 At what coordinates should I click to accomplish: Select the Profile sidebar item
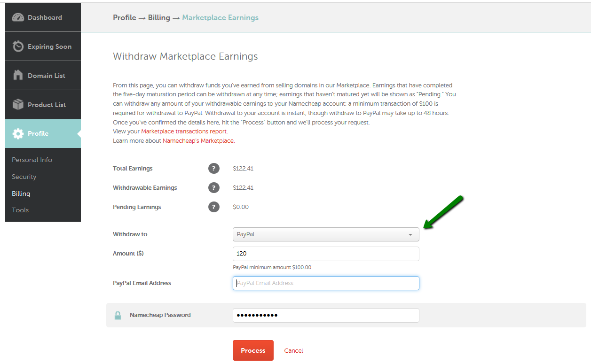pyautogui.click(x=43, y=133)
